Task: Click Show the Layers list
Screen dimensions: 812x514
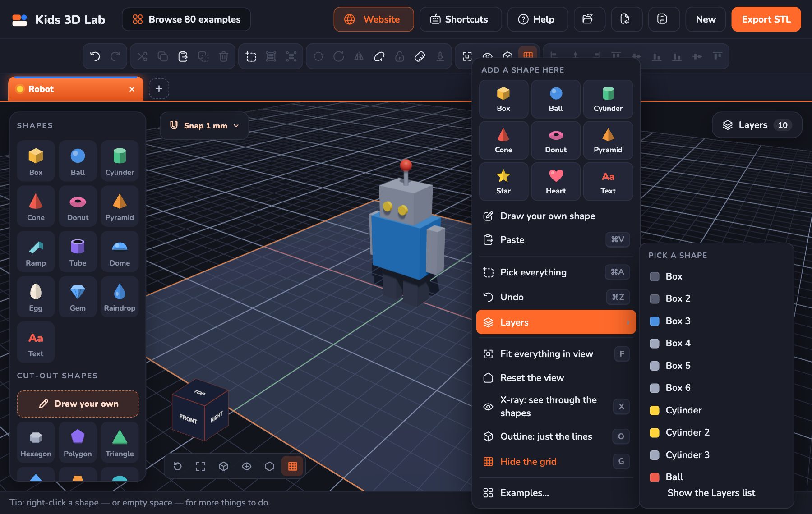Action: point(711,493)
